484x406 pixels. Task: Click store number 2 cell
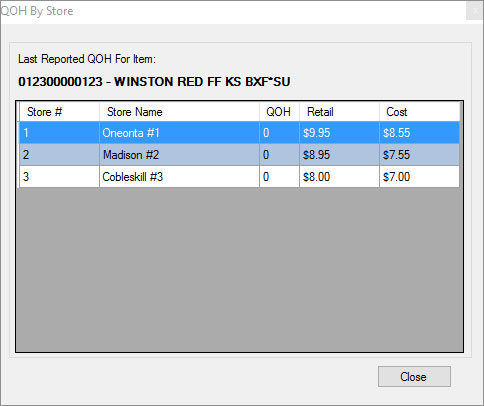(59, 155)
